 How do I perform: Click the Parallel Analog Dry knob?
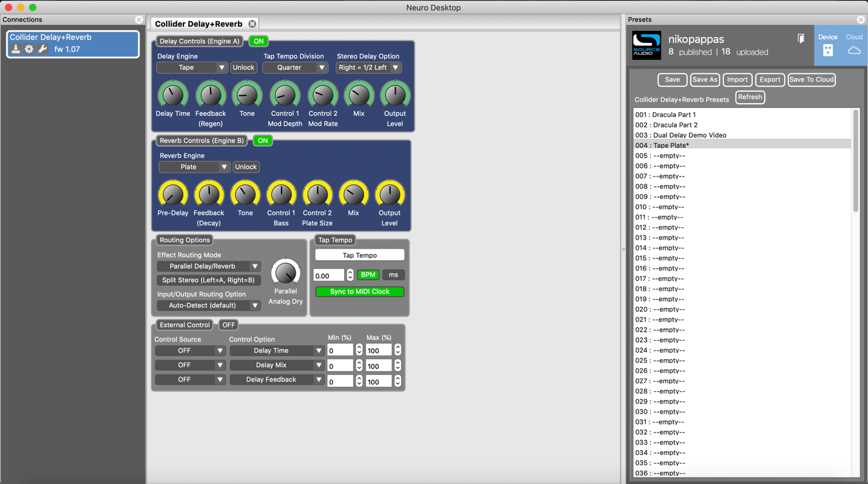[x=285, y=272]
